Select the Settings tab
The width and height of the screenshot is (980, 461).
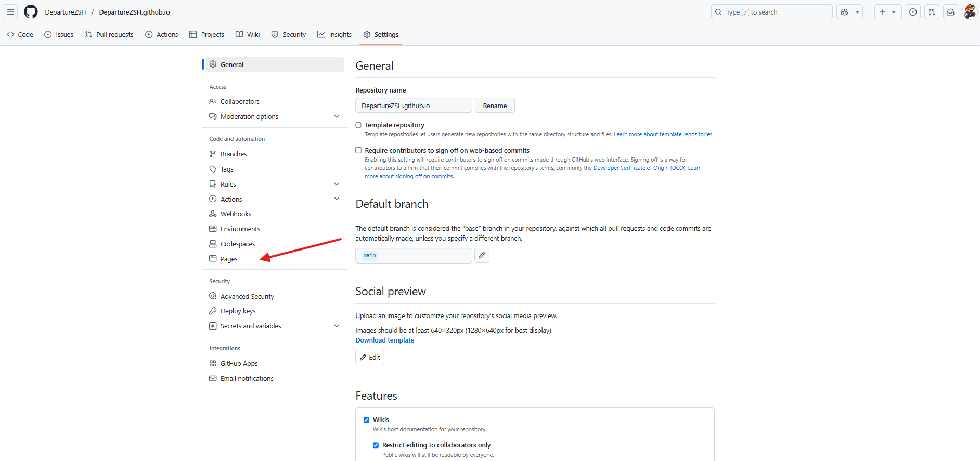coord(381,34)
